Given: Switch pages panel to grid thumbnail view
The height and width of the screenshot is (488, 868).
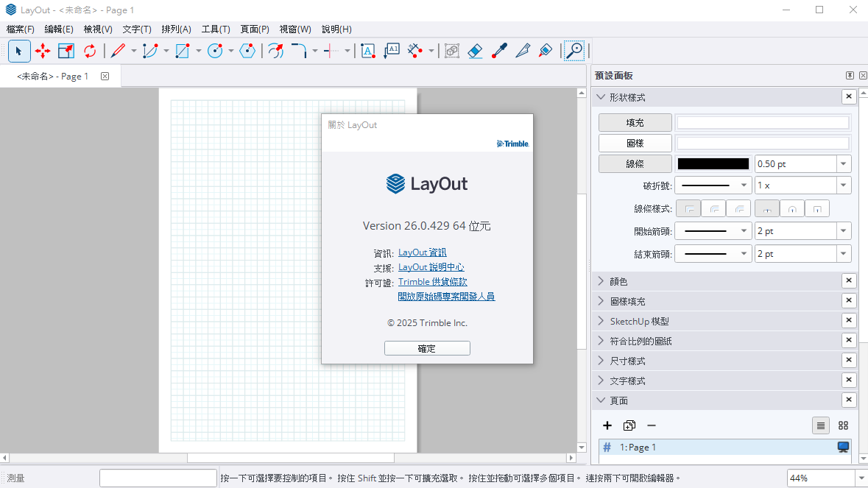Looking at the screenshot, I should [843, 425].
